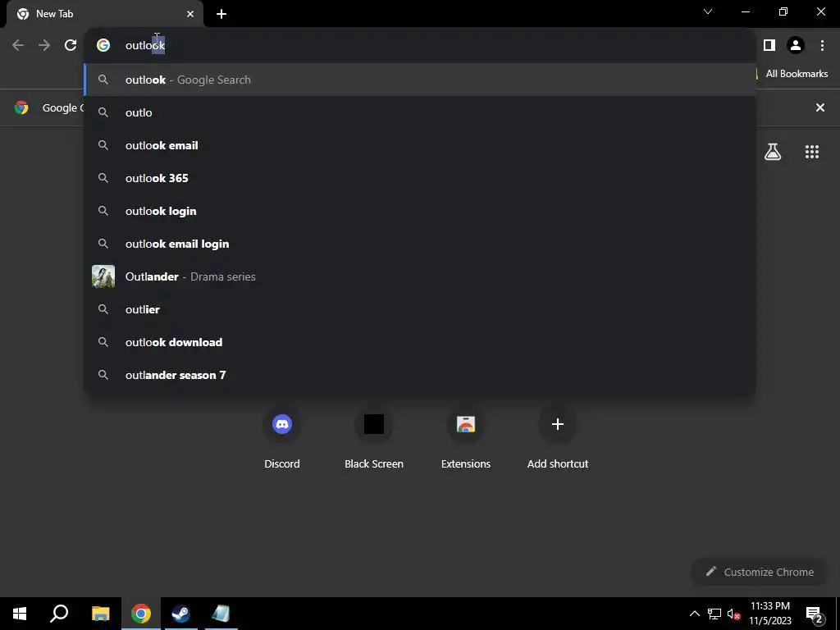Reload the page with the refresh icon
This screenshot has width=840, height=630.
tap(71, 45)
